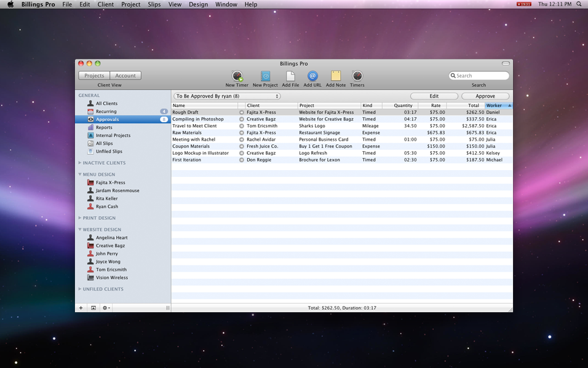This screenshot has width=588, height=368.
Task: Select All Clients in sidebar
Action: 106,103
